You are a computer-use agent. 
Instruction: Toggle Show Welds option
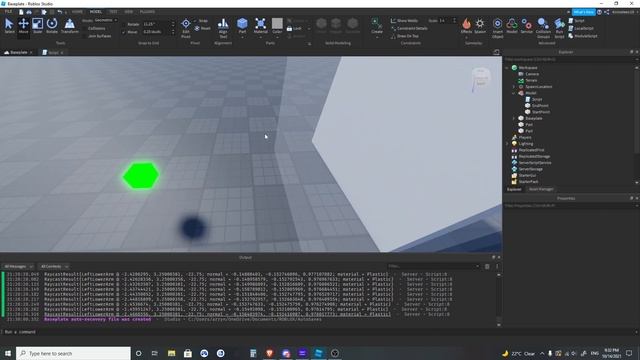click(404, 20)
